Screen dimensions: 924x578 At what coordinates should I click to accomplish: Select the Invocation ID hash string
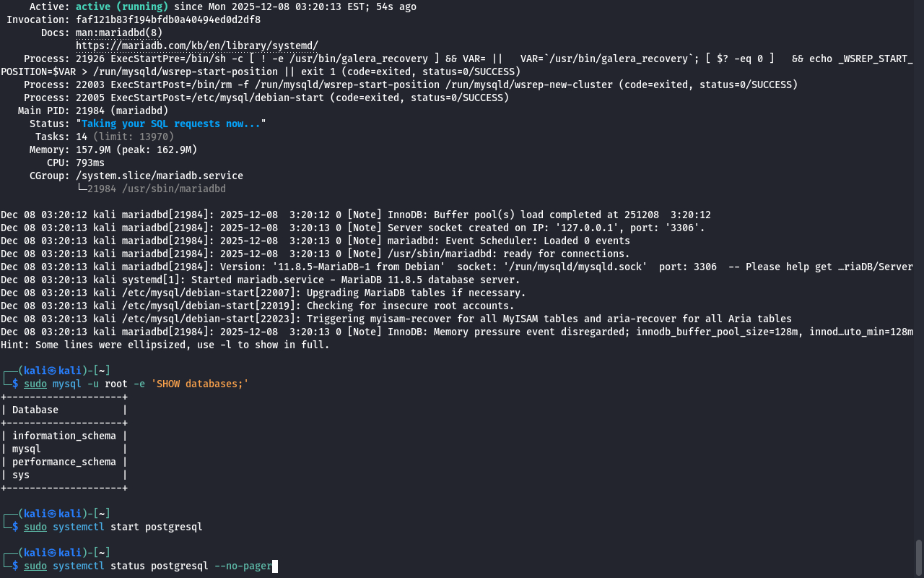coord(167,20)
